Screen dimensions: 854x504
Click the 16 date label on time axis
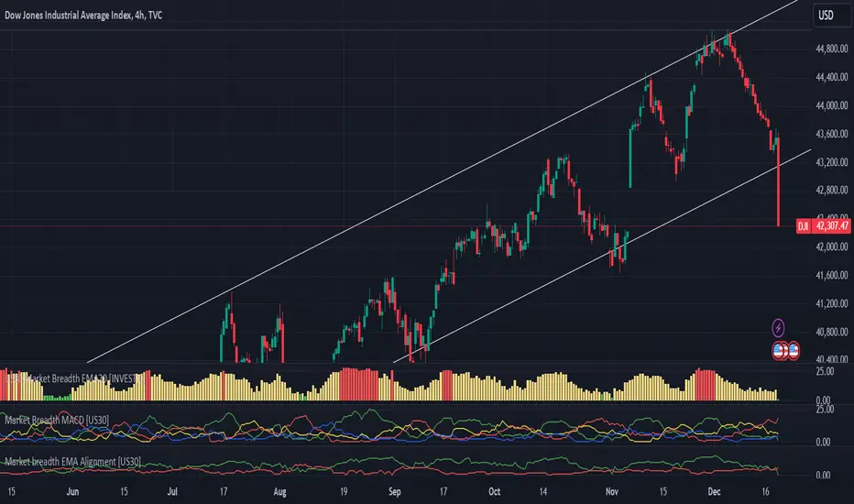click(765, 491)
